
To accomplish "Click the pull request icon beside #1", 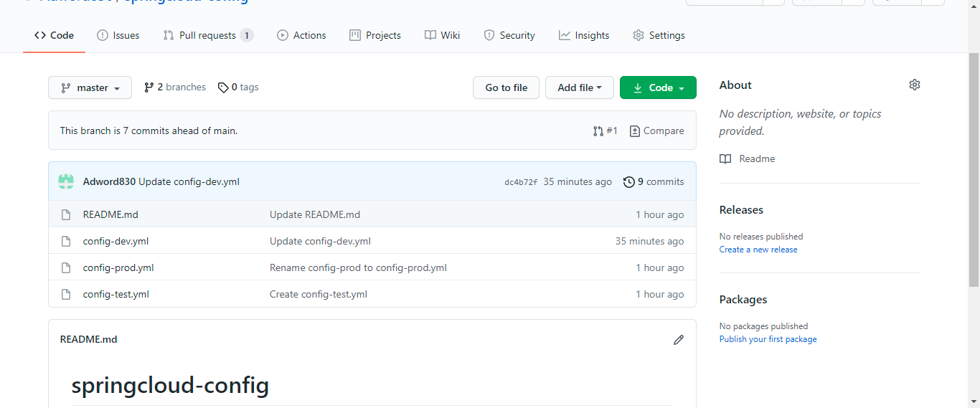I will [598, 131].
